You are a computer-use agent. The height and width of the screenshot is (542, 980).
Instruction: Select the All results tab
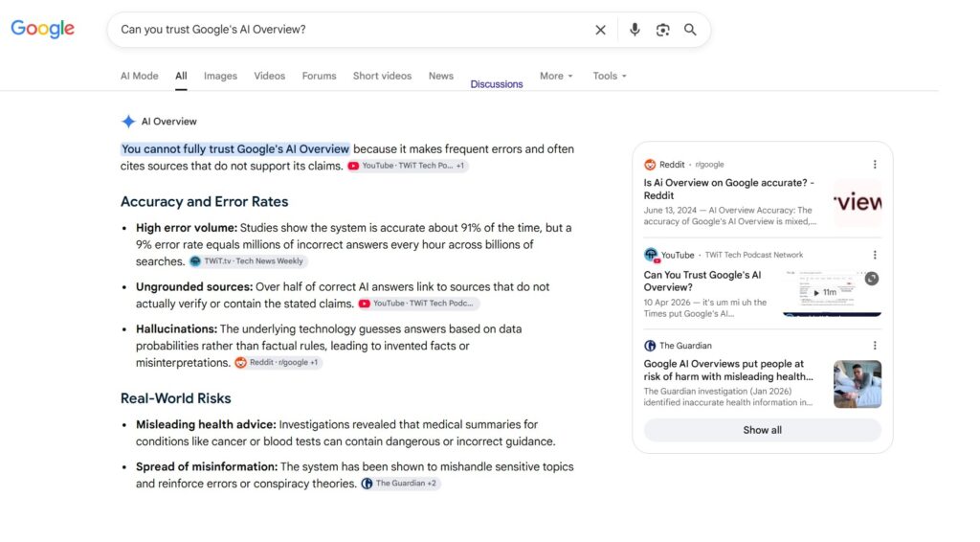pyautogui.click(x=181, y=76)
